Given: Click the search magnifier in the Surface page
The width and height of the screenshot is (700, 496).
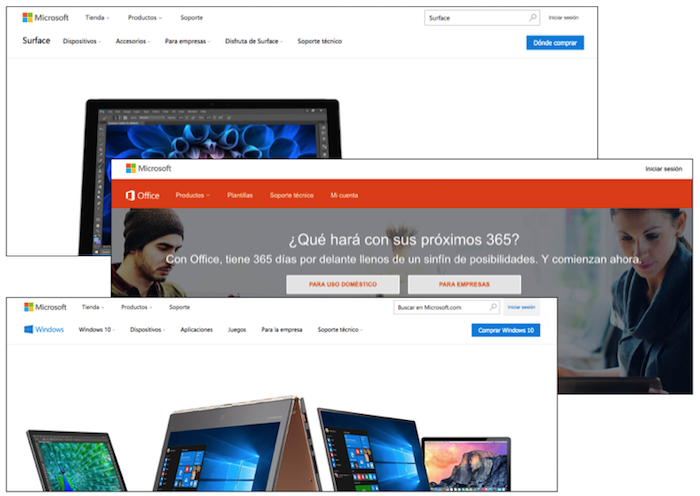Looking at the screenshot, I should 533,17.
